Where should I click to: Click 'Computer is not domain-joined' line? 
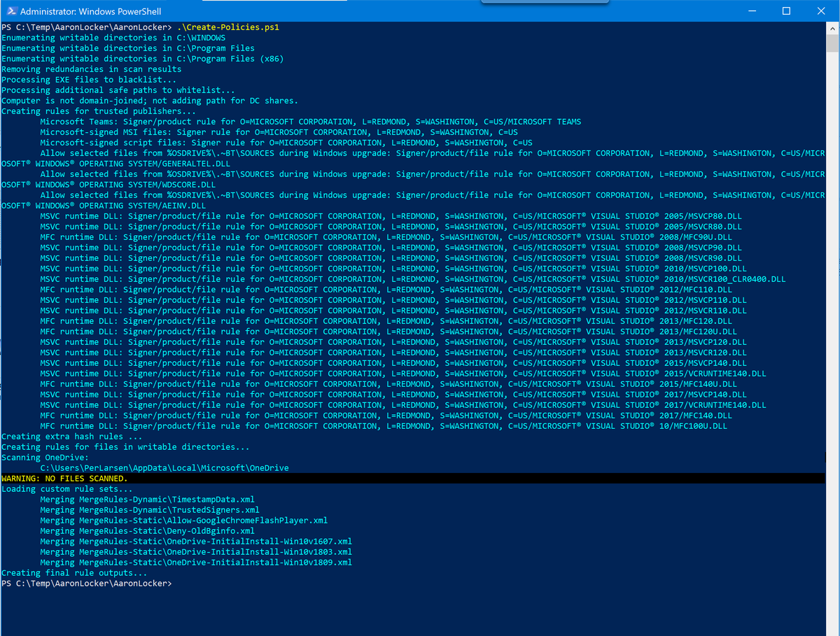(149, 101)
